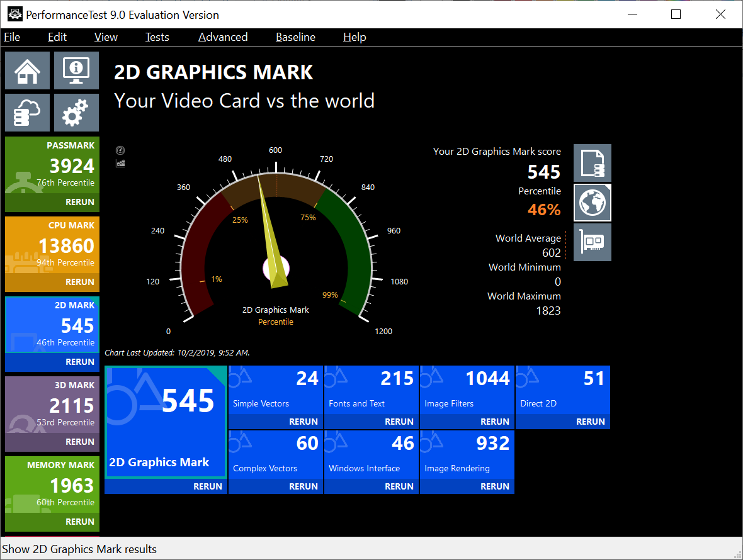Select the 3D Mark 2115 tile
Screen dimensions: 743x560
click(x=52, y=405)
